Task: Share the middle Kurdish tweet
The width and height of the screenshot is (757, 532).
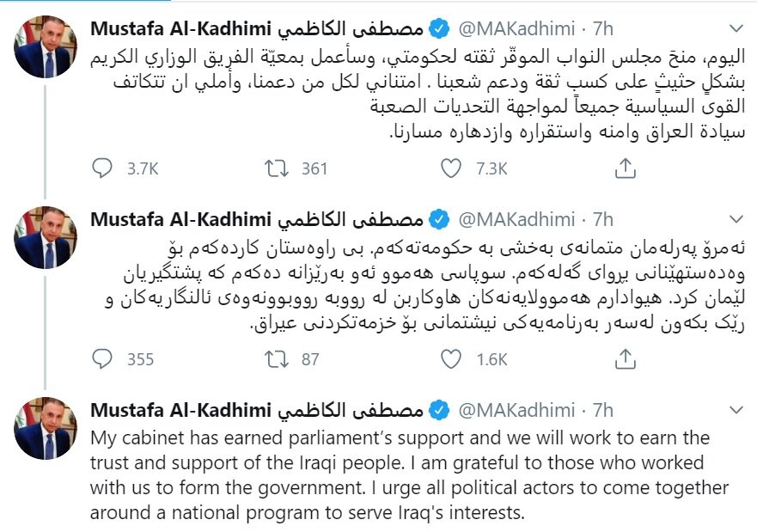Action: coord(626,358)
